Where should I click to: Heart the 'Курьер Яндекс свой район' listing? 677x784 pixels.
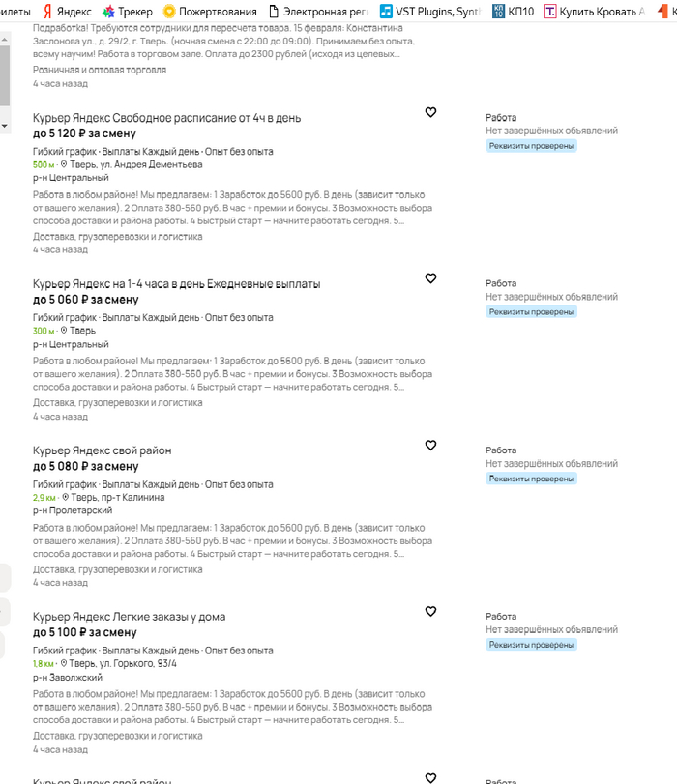(430, 446)
